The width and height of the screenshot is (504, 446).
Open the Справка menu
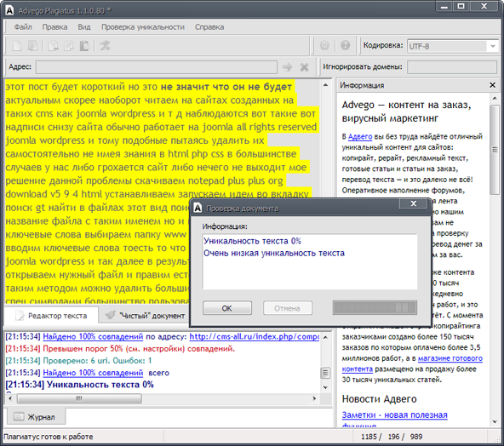(x=209, y=27)
